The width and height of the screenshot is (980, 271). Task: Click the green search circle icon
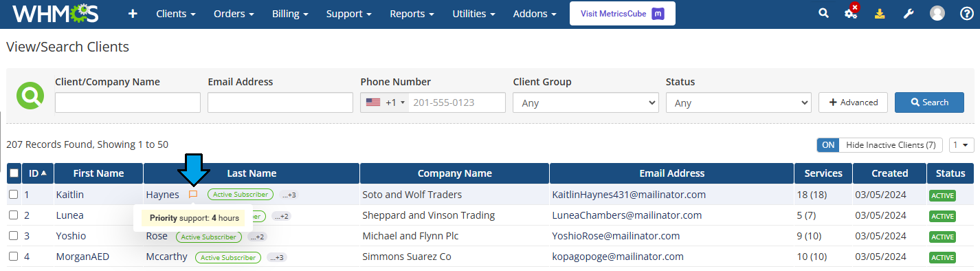pyautogui.click(x=30, y=95)
